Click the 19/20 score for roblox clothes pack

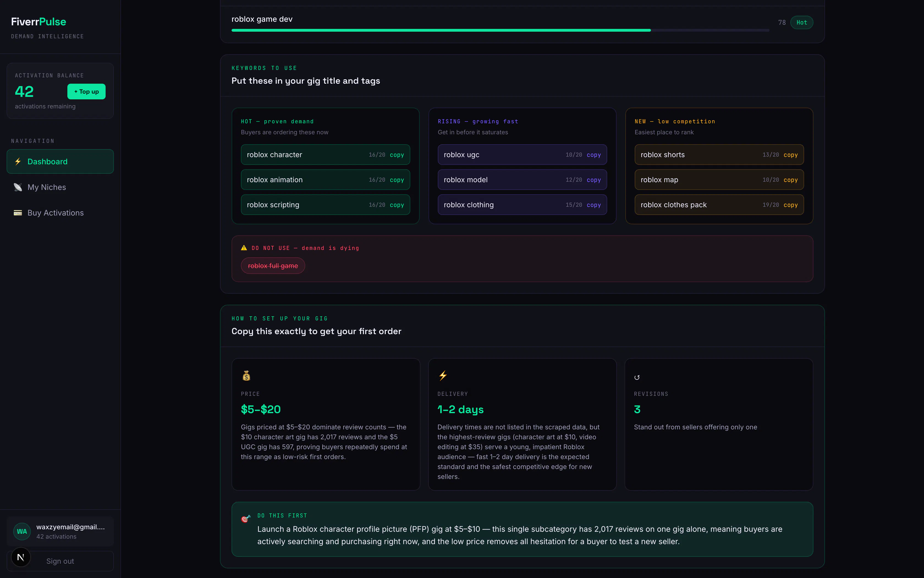coord(771,205)
